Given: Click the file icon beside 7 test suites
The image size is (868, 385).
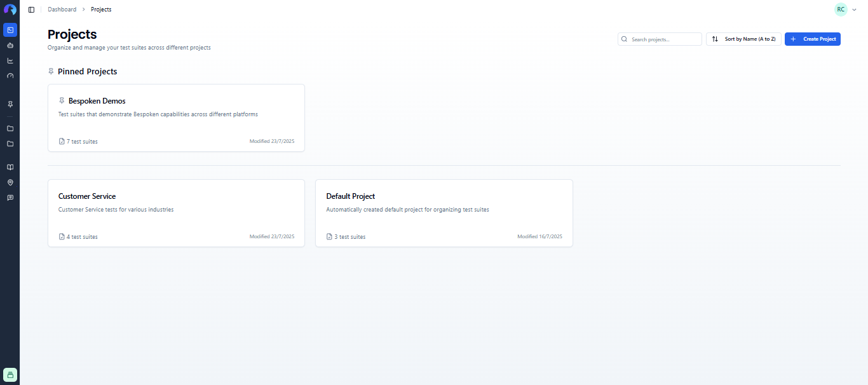Looking at the screenshot, I should [x=62, y=141].
